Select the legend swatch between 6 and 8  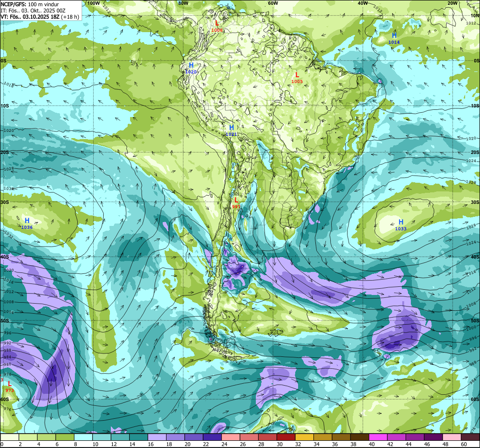[x=65, y=437]
